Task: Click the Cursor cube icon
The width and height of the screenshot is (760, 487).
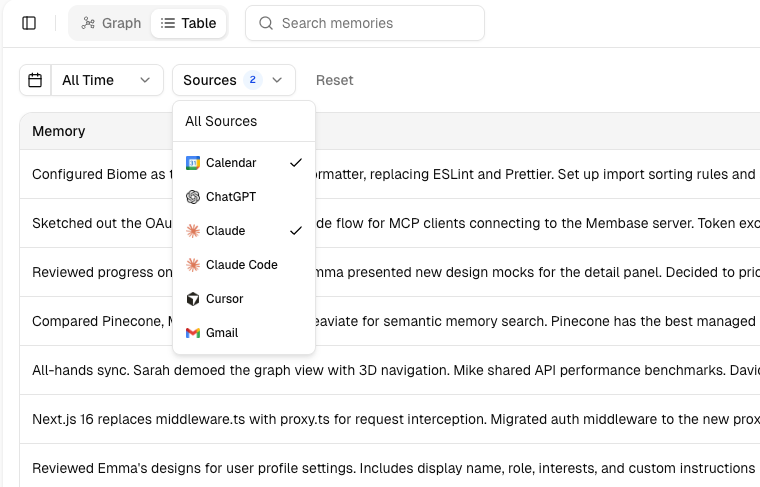Action: pos(193,299)
